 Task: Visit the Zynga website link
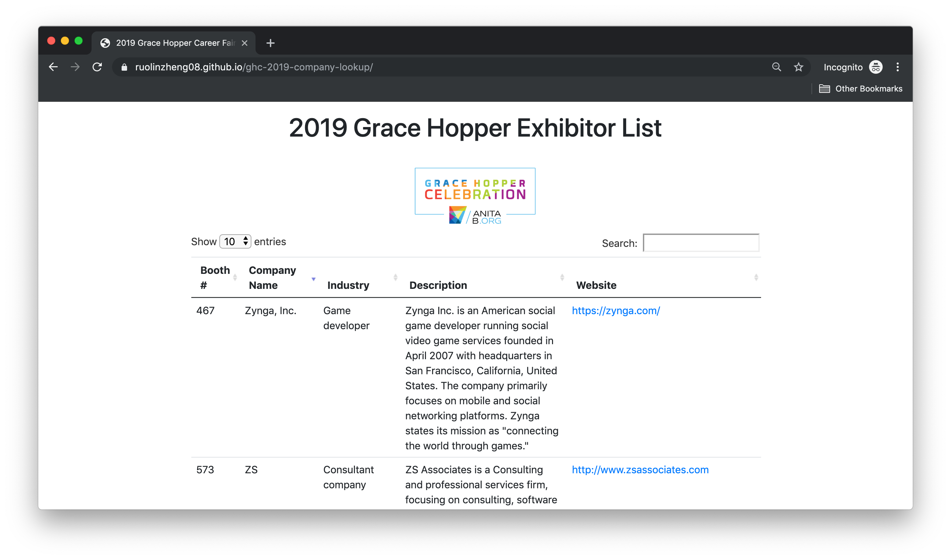(616, 311)
